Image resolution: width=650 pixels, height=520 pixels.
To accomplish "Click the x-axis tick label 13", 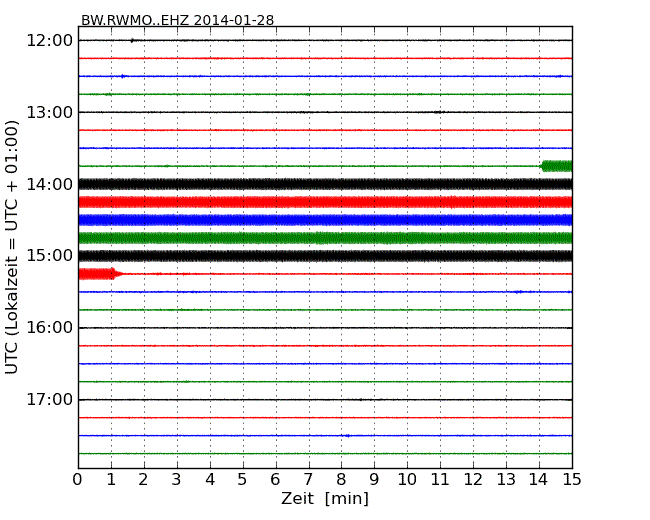I will (506, 480).
